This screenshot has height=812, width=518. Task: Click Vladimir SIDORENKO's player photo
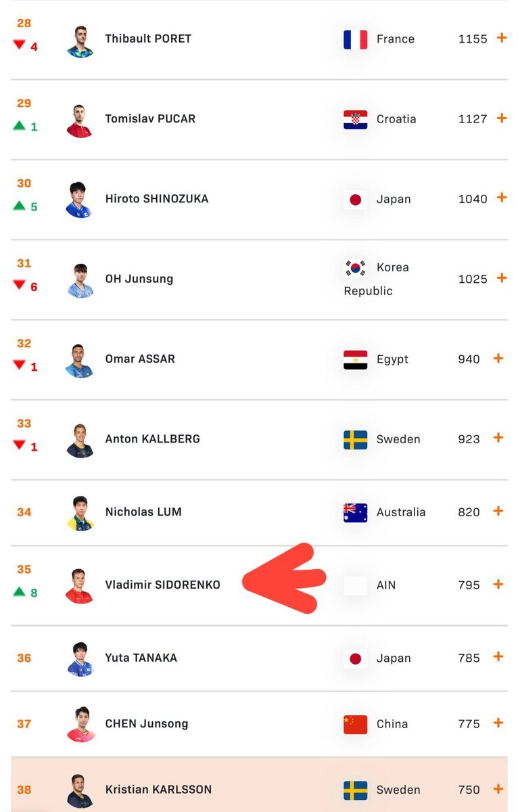[x=80, y=585]
